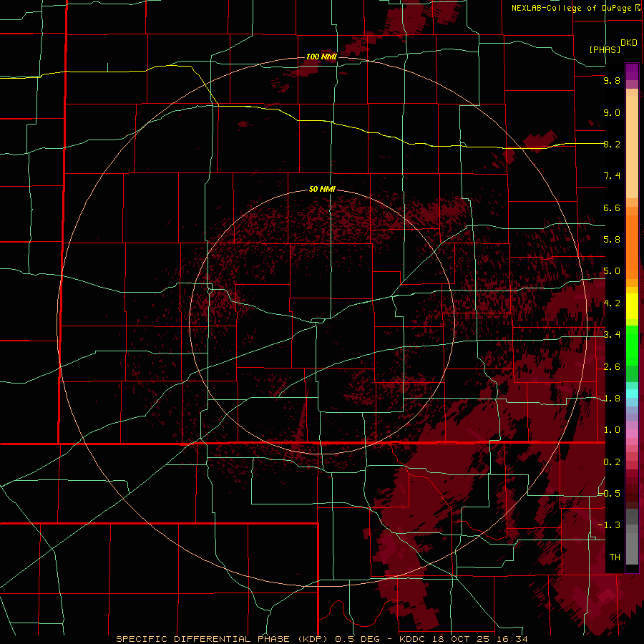644x644 pixels.
Task: Click the NEXLAB-College of DuPage credit text
Action: (575, 8)
